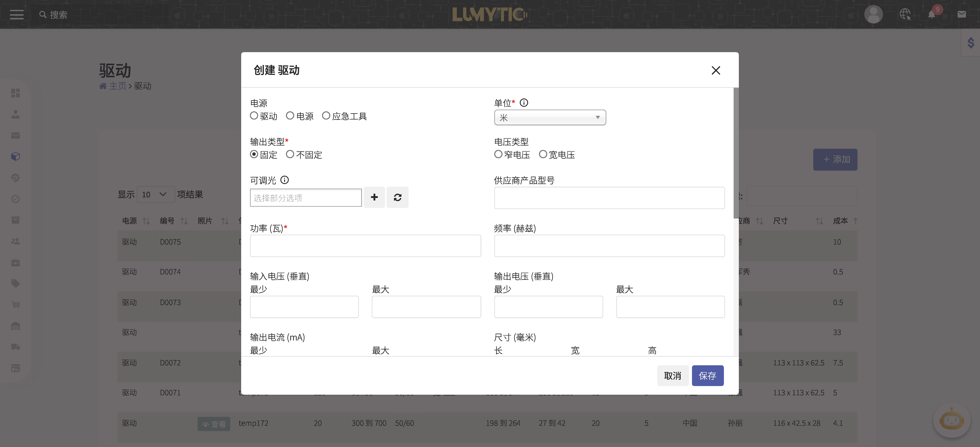Click the 功率 (瓦) input field
This screenshot has width=980, height=447.
coord(365,246)
